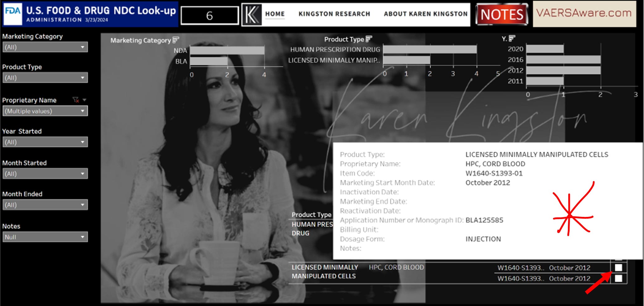Open ABOUT KAREN KINGSTON menu item
The image size is (644, 306).
click(x=426, y=14)
